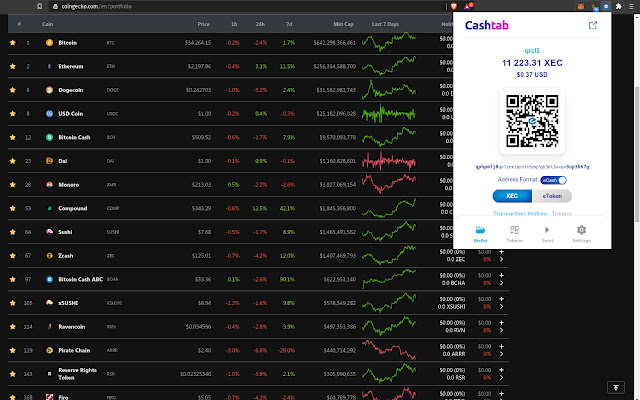Open the Bitcoin 7-day sparkline chart

click(389, 42)
